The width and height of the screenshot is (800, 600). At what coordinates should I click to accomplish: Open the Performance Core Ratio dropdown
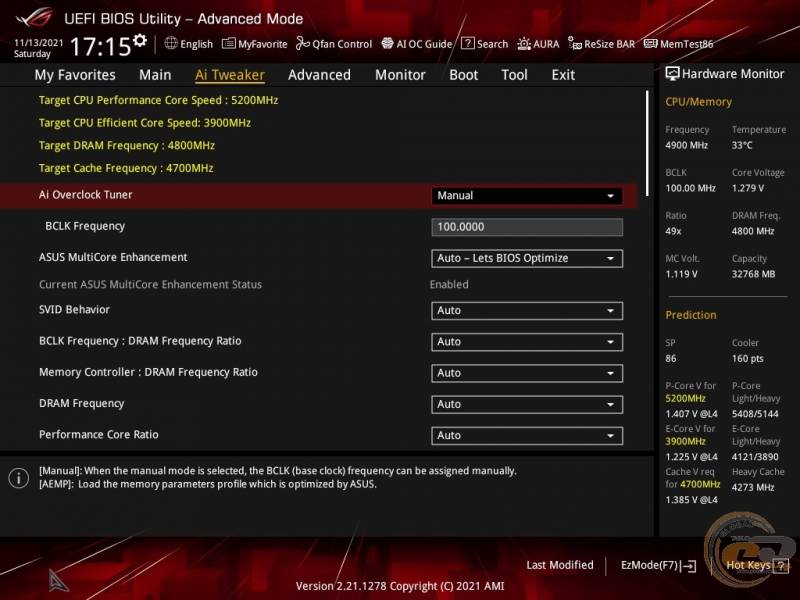click(527, 435)
